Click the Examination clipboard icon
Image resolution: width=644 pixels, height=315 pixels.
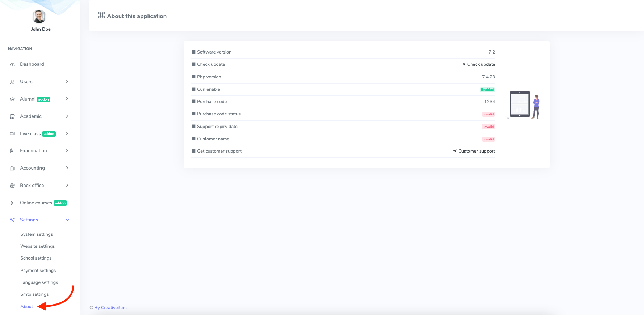click(x=12, y=151)
